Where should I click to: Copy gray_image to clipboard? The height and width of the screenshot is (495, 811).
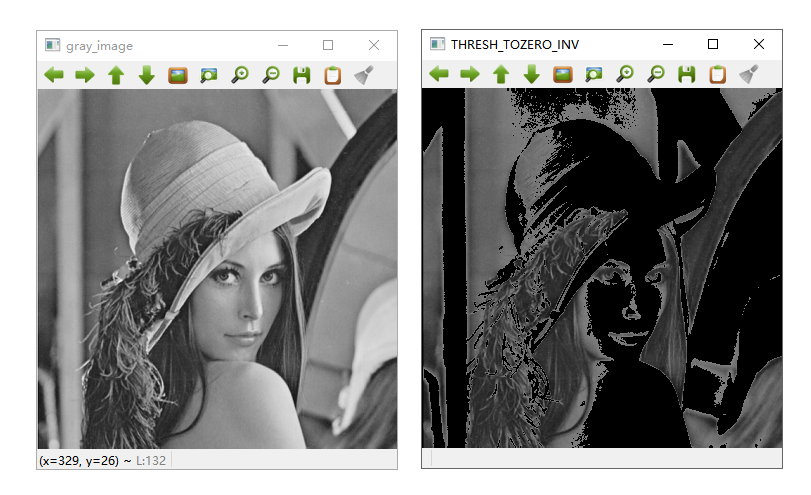pos(333,75)
